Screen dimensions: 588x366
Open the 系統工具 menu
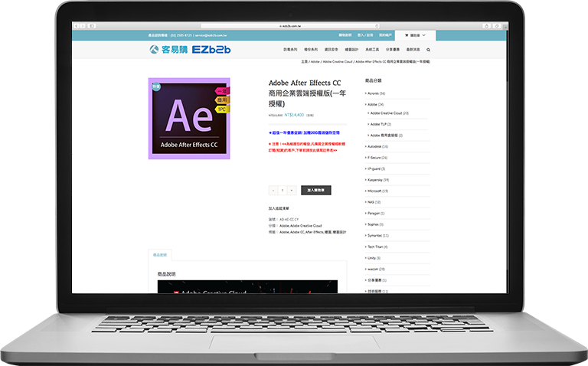[x=372, y=50]
